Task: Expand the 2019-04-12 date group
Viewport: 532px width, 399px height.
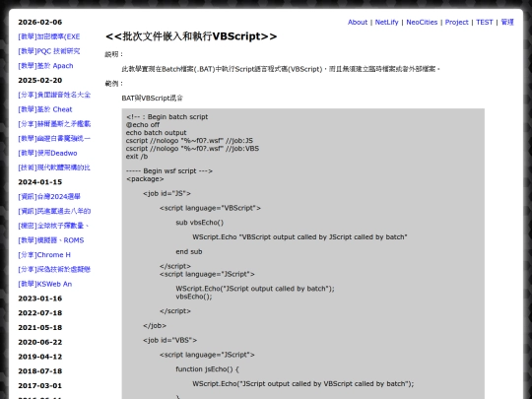Action: click(x=40, y=357)
